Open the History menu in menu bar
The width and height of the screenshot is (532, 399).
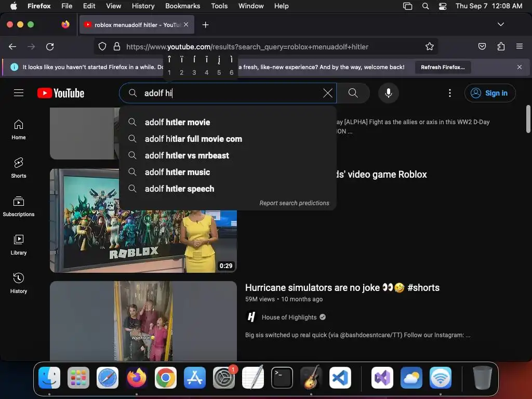(143, 6)
